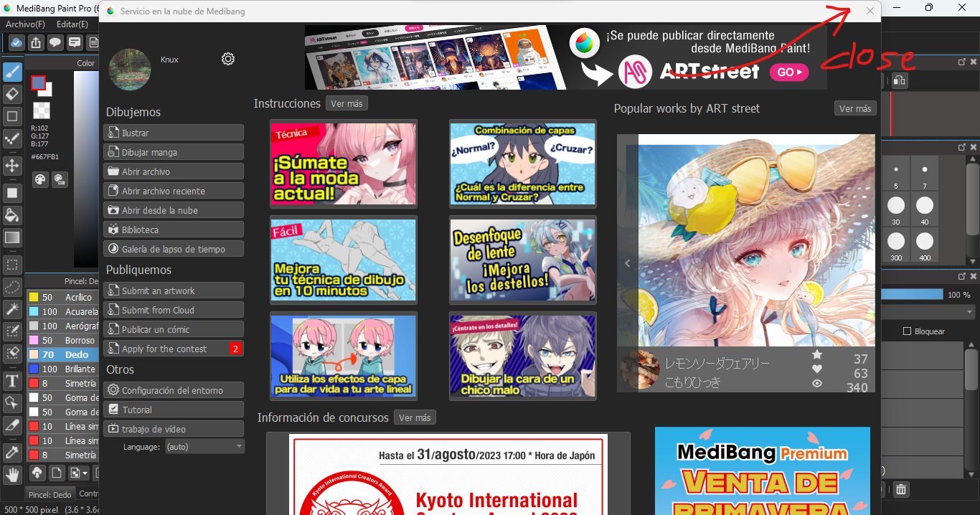Open the color palette icon
The height and width of the screenshot is (515, 980).
(x=40, y=179)
